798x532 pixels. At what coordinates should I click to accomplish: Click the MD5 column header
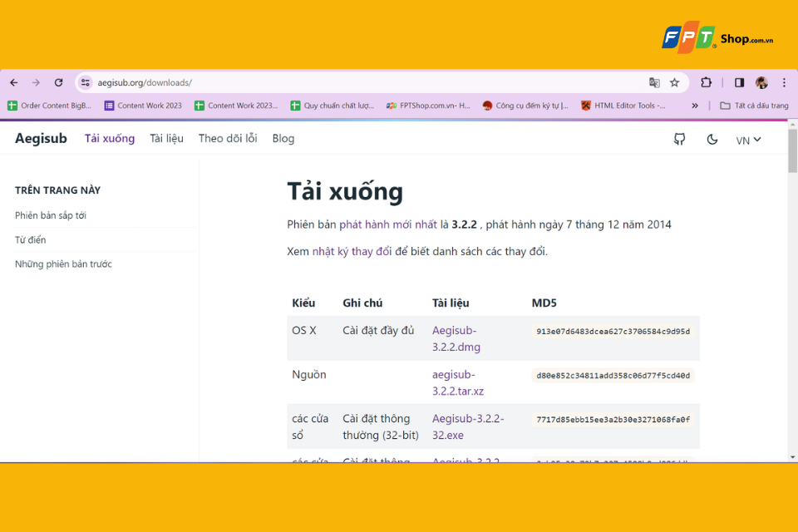(544, 303)
